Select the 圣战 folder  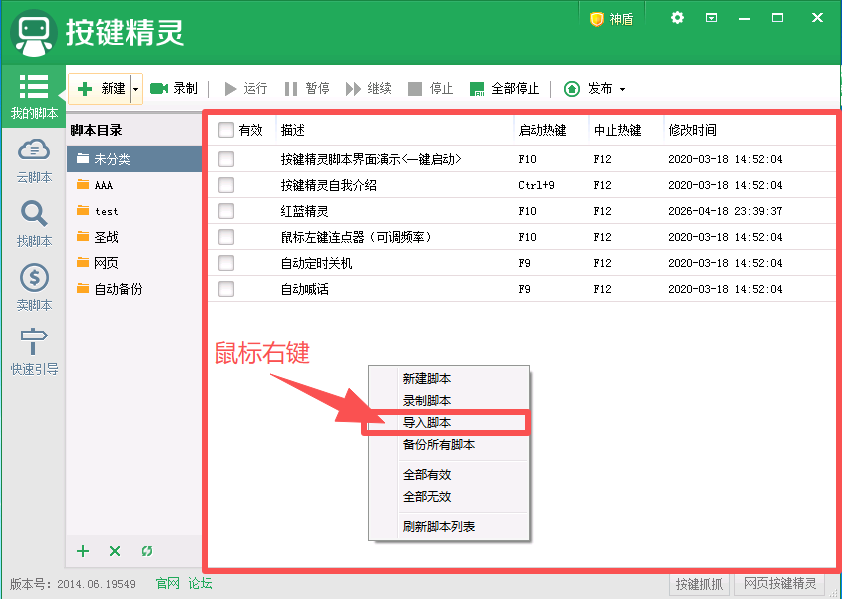point(134,237)
